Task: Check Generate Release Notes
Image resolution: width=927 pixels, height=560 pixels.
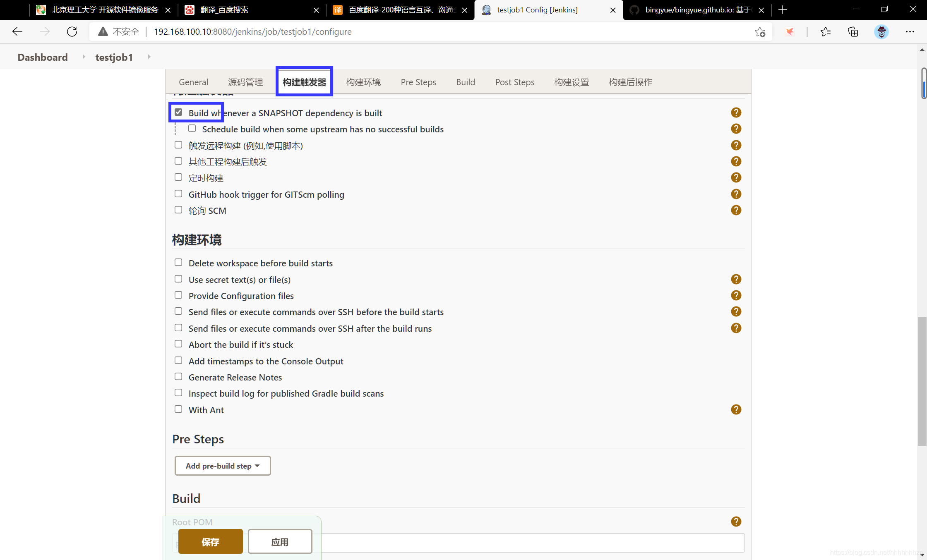Action: pyautogui.click(x=178, y=376)
